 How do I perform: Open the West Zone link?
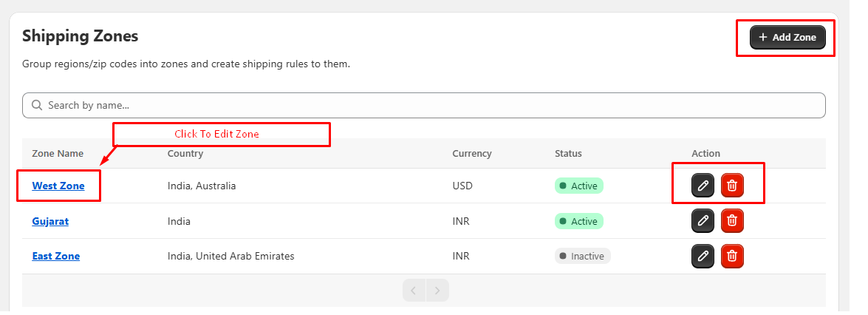click(58, 186)
